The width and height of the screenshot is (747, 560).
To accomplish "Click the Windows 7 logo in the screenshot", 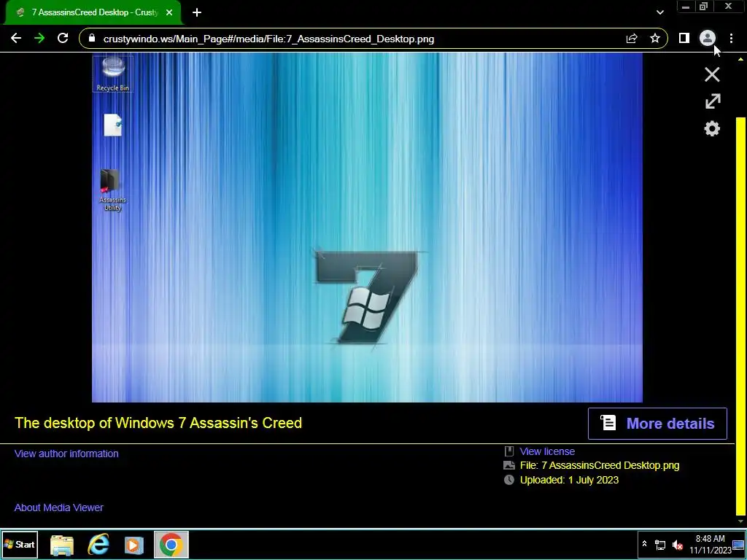I will point(366,297).
